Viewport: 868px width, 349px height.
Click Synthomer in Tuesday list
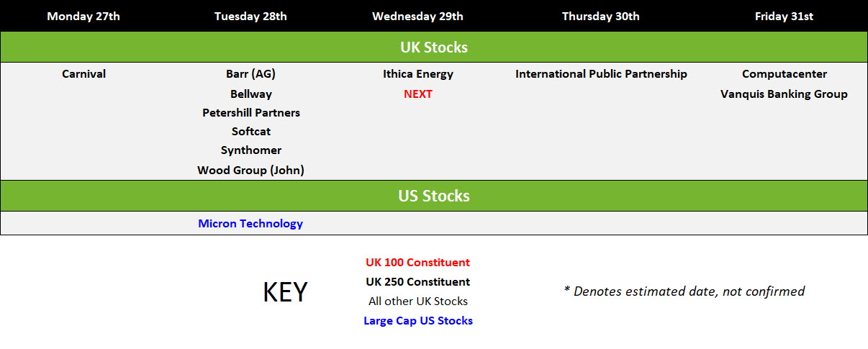click(x=251, y=150)
